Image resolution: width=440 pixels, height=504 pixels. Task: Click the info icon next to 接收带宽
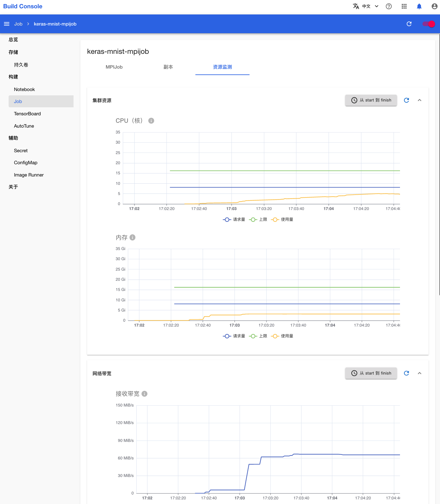[145, 394]
